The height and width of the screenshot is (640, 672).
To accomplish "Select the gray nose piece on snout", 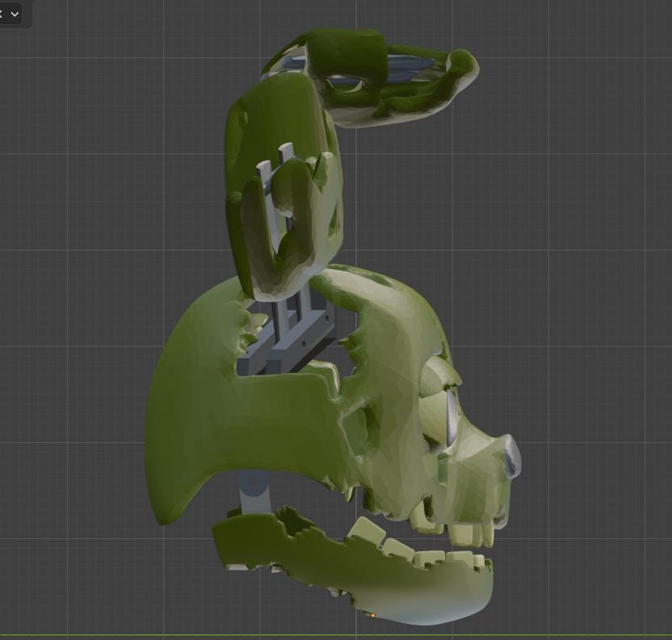I will (511, 456).
